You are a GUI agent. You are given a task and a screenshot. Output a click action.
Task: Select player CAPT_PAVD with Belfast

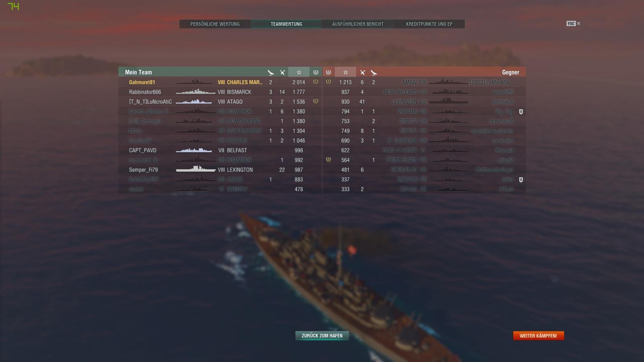220,150
